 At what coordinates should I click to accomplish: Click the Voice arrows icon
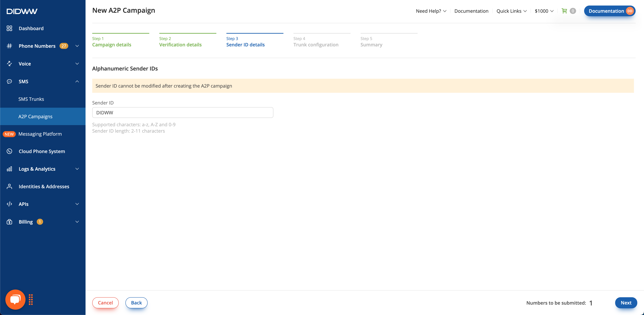click(x=9, y=64)
